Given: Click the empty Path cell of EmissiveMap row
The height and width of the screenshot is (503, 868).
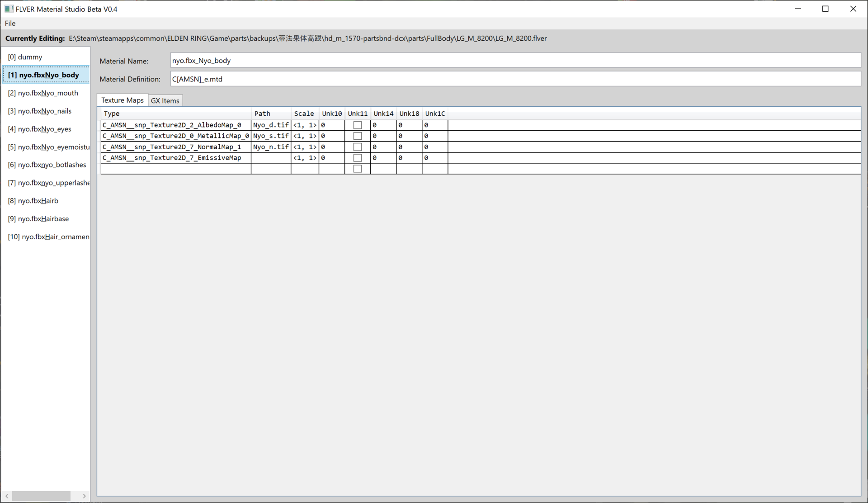Looking at the screenshot, I should [271, 158].
